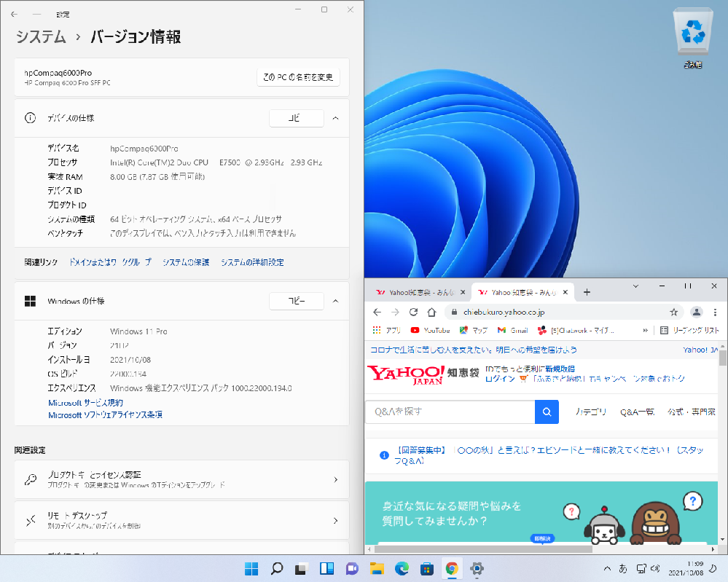The height and width of the screenshot is (582, 728).
Task: Click Chrome's vertical scrollbar thumb
Action: (722, 358)
